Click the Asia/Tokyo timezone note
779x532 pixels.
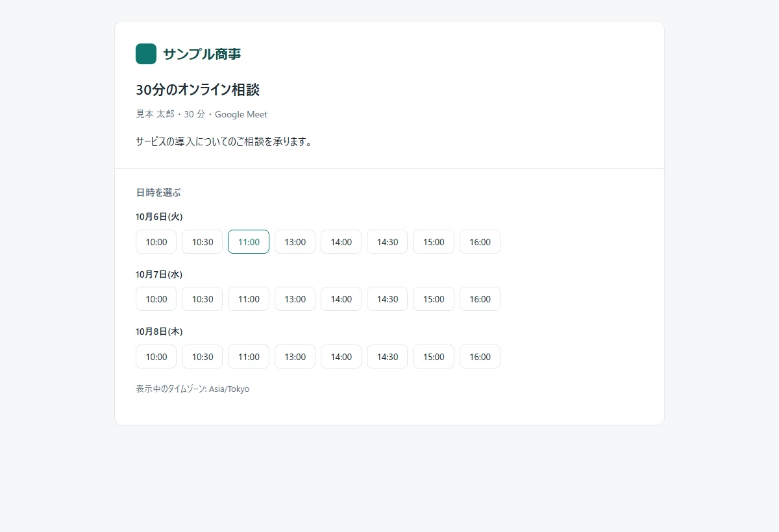tap(192, 389)
